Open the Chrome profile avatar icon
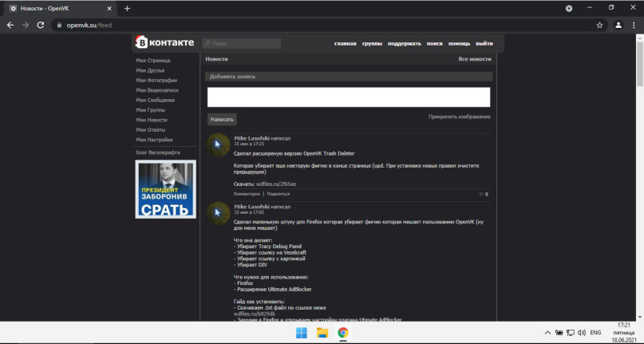Viewport: 644px width, 344px height. pyautogui.click(x=618, y=25)
